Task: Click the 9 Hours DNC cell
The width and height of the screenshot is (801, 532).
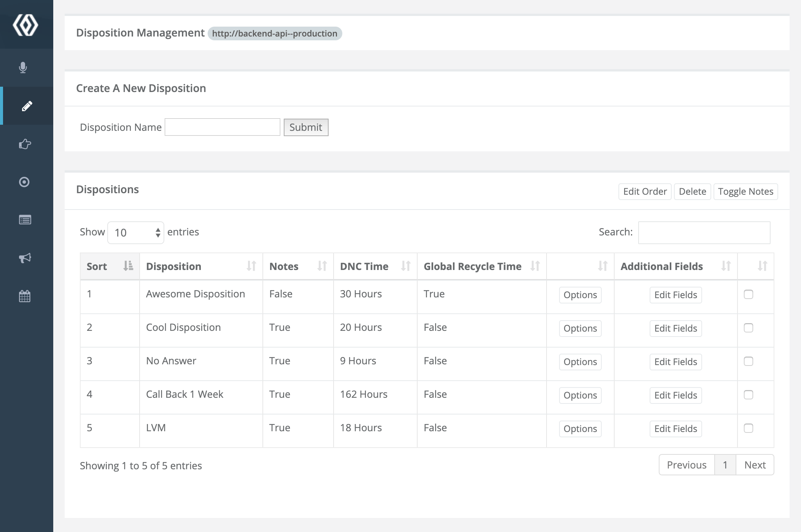Action: pos(375,364)
